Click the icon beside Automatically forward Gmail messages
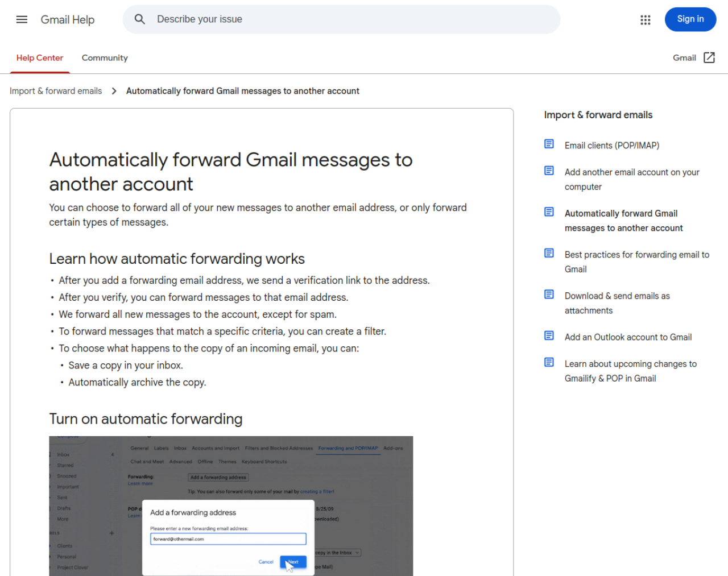Screen dimensions: 728x576 point(549,212)
